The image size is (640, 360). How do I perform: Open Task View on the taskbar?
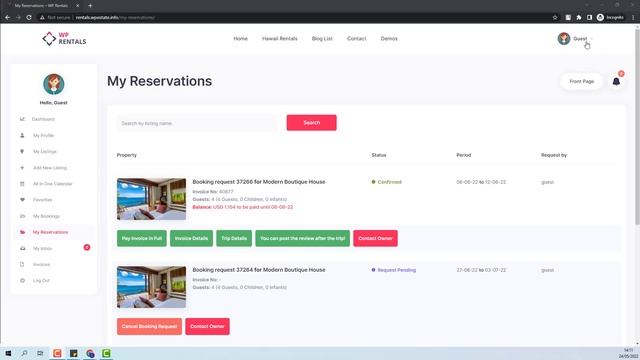tap(40, 353)
